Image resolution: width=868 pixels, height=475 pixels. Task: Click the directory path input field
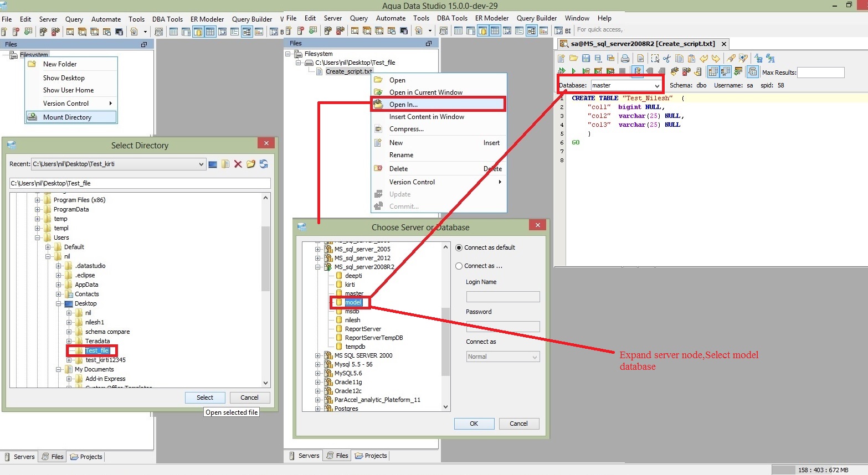coord(140,183)
